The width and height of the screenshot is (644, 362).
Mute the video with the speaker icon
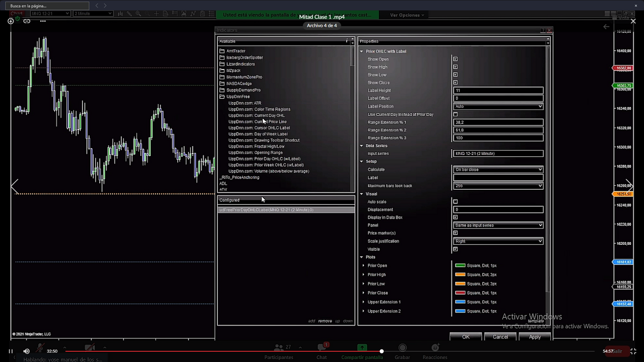coord(26,351)
